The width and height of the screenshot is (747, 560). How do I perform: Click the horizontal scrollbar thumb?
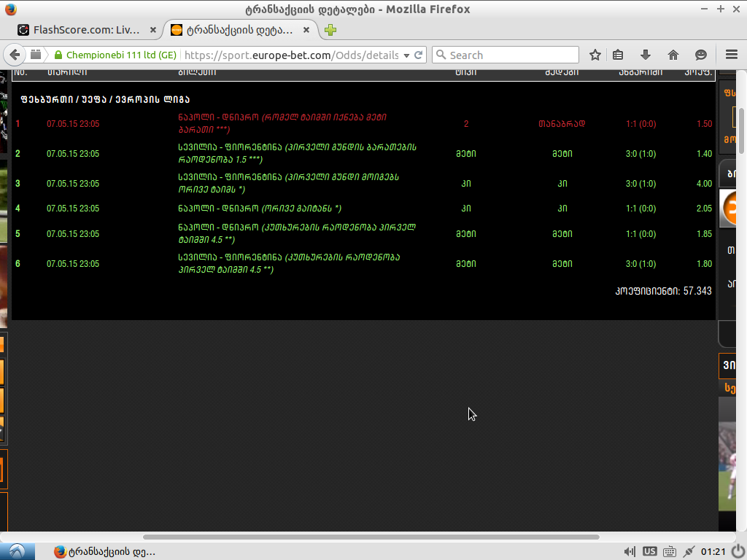pyautogui.click(x=371, y=537)
